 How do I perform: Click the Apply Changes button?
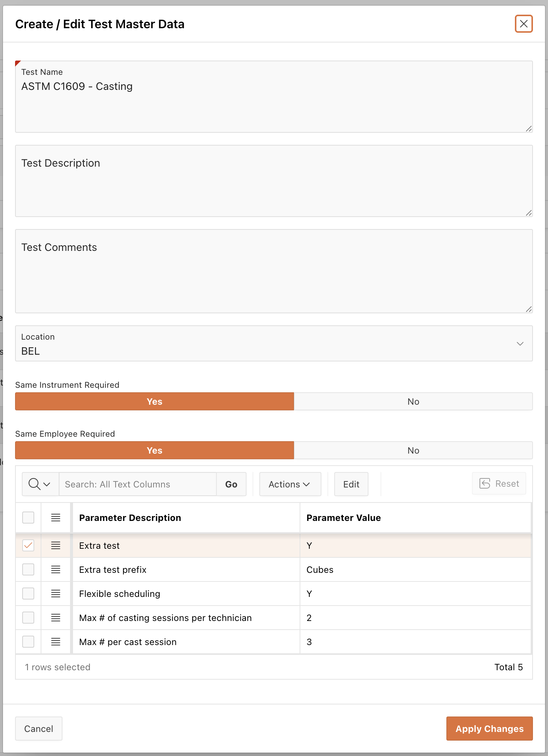pos(489,729)
